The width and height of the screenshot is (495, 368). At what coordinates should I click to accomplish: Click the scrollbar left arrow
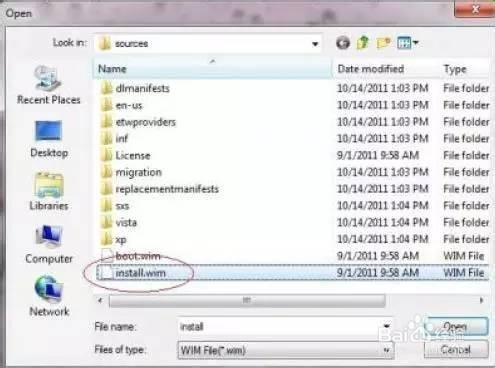point(100,301)
